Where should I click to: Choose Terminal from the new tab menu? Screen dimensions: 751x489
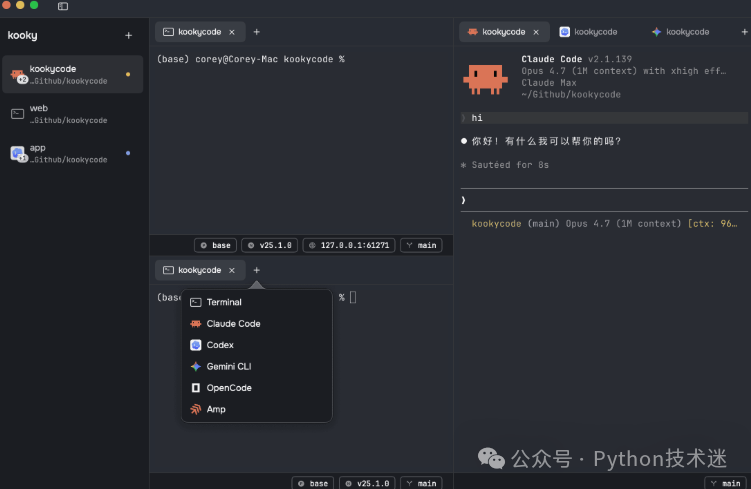(257, 302)
